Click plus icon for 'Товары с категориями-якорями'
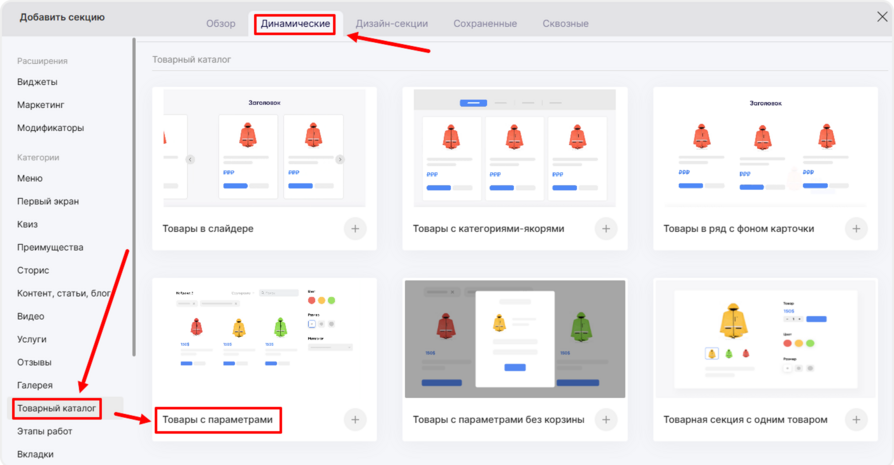894x465 pixels. (x=605, y=229)
